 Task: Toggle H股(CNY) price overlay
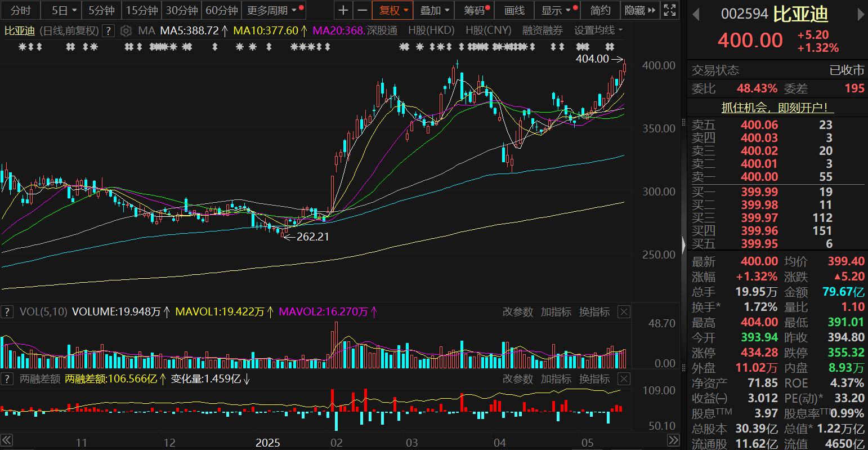click(x=488, y=30)
